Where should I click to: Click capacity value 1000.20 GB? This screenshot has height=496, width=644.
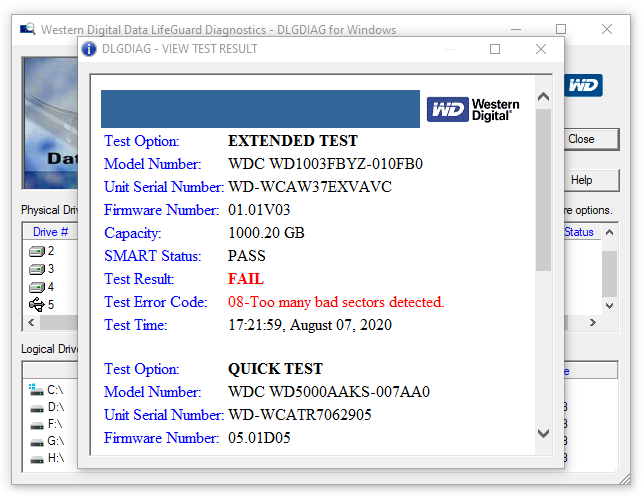click(266, 233)
